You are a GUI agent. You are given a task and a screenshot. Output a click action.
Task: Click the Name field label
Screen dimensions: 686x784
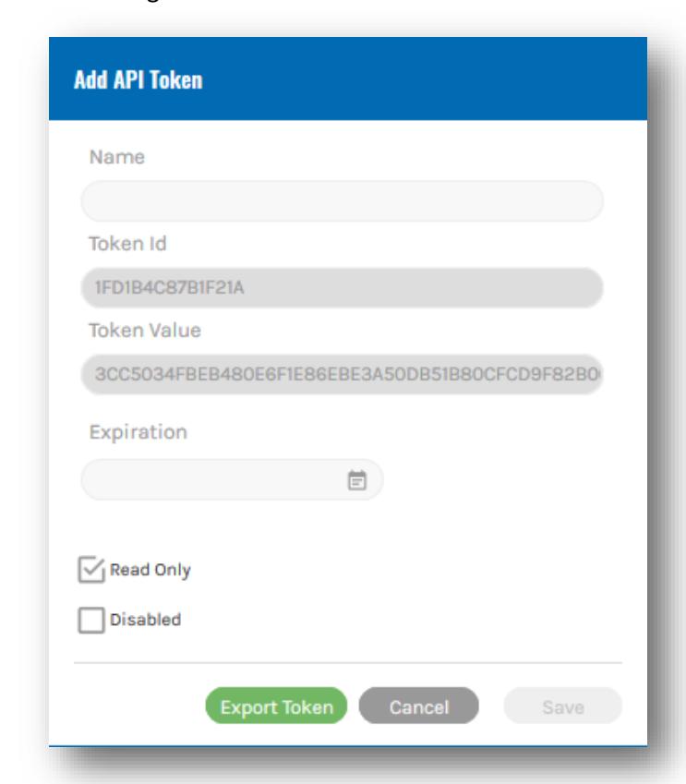tap(117, 157)
